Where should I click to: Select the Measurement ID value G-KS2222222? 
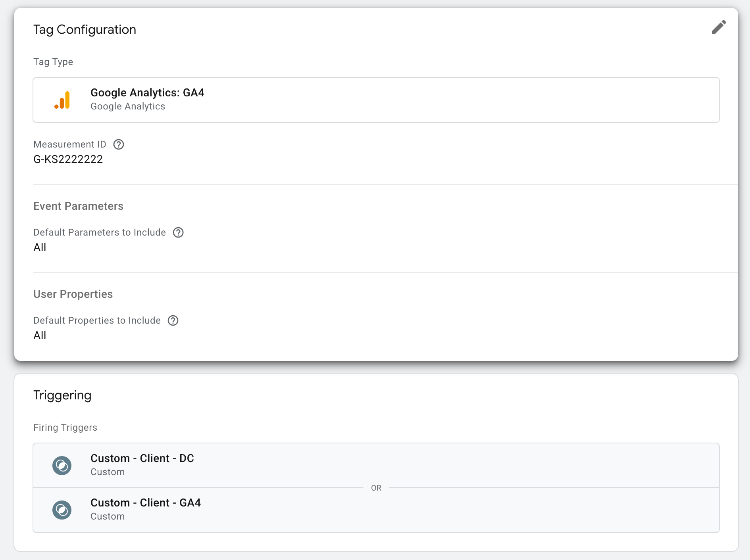coord(68,159)
